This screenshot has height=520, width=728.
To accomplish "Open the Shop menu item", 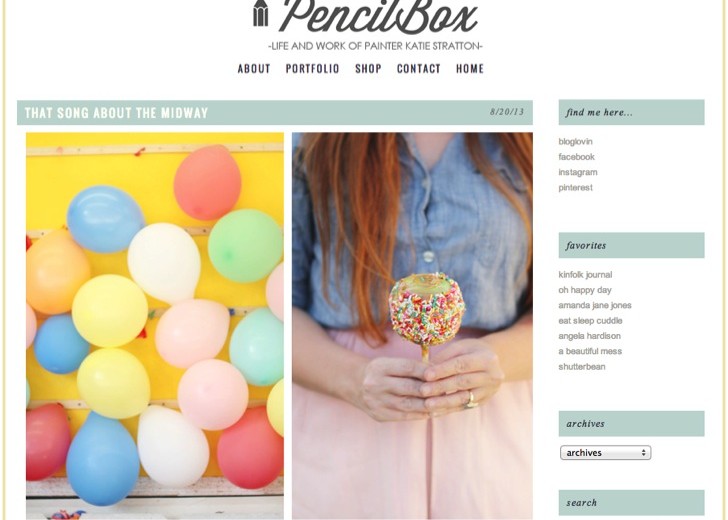I will [368, 69].
